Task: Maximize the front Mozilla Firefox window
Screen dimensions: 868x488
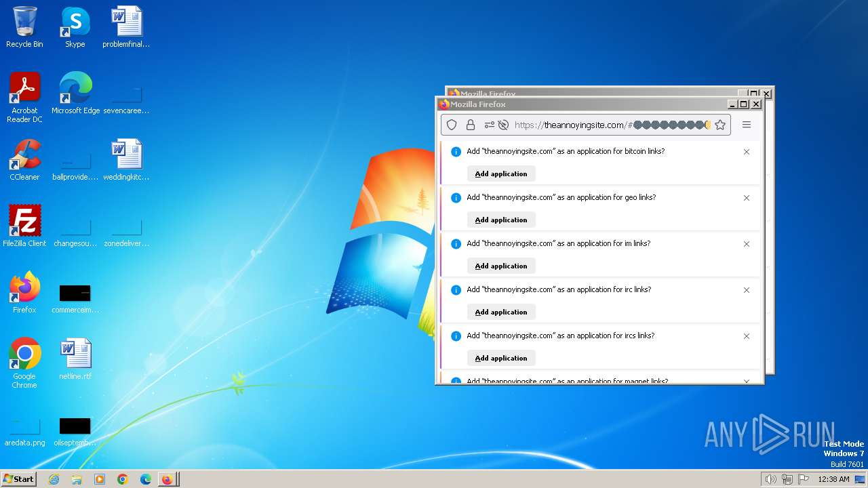Action: [x=744, y=104]
